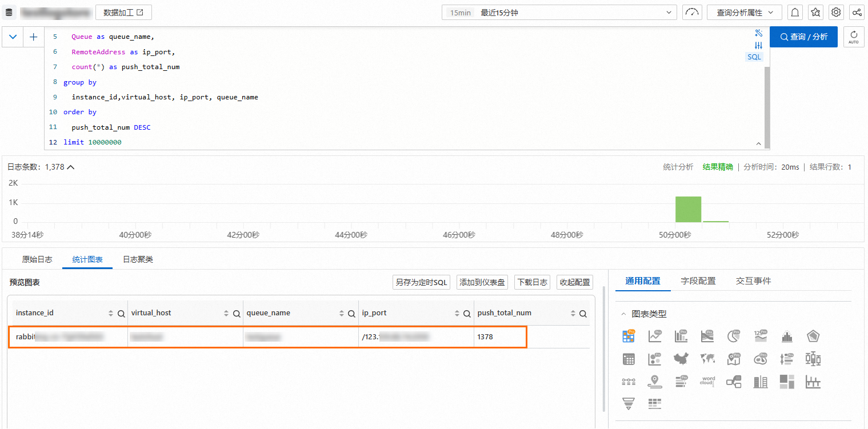Click the 下载日志 button
The image size is (868, 429).
coord(532,282)
